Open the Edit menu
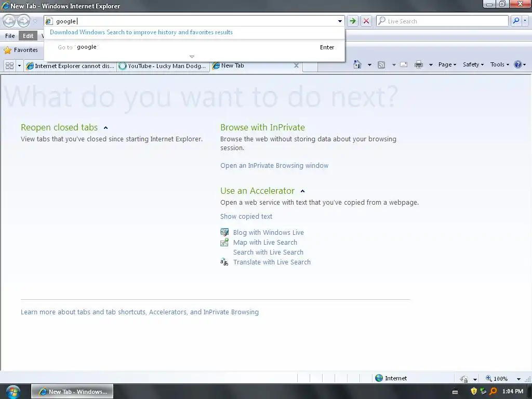This screenshot has width=532, height=399. 28,36
